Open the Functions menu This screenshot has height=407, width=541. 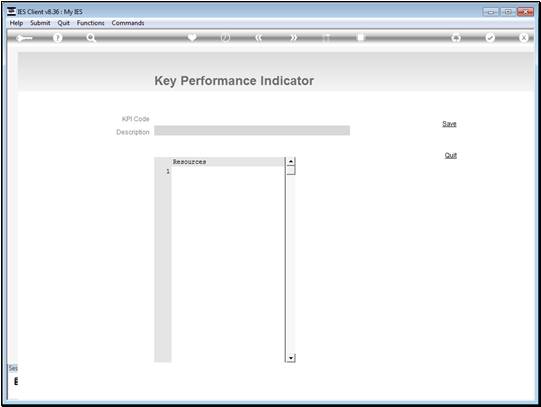pos(90,23)
